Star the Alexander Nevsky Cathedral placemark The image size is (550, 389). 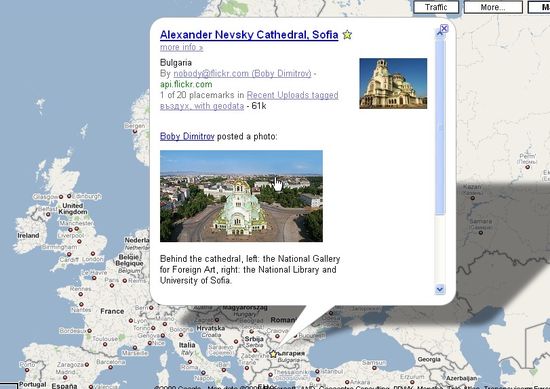click(x=347, y=35)
